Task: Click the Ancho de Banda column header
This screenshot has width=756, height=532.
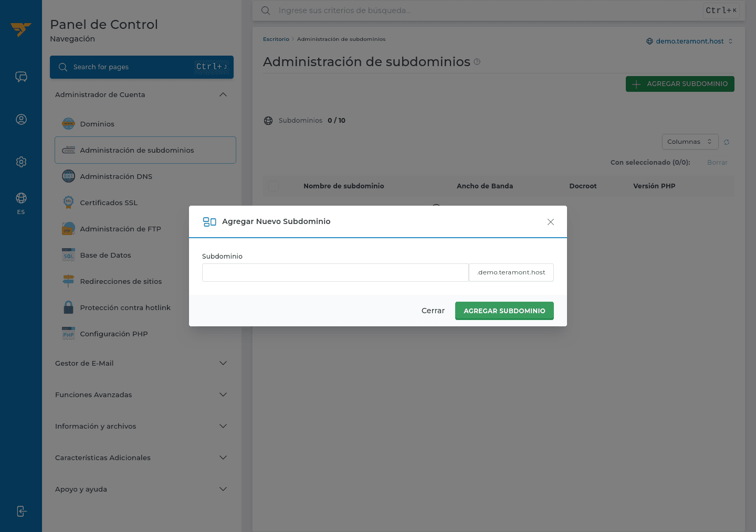Action: 485,186
